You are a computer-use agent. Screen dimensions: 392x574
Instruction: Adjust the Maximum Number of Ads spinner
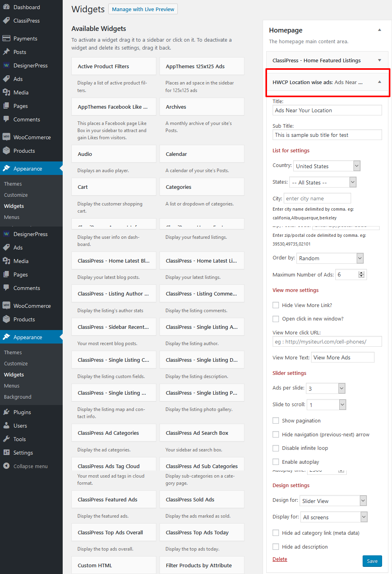[361, 275]
